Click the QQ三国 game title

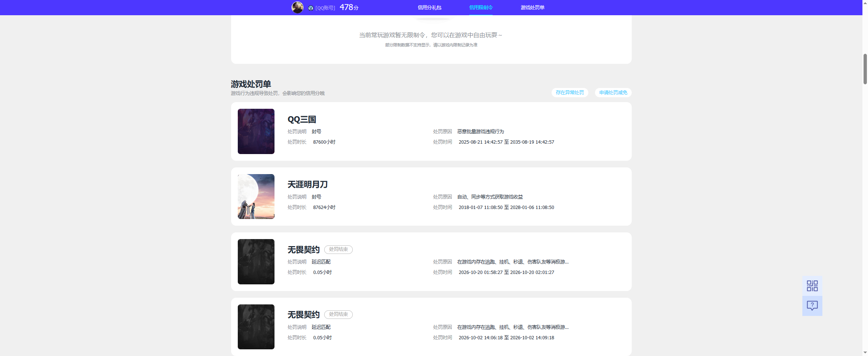tap(302, 120)
